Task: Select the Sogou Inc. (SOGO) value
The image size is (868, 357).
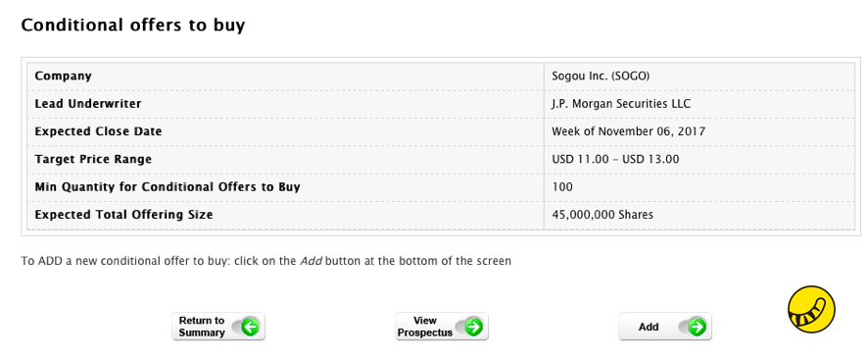Action: tap(601, 76)
